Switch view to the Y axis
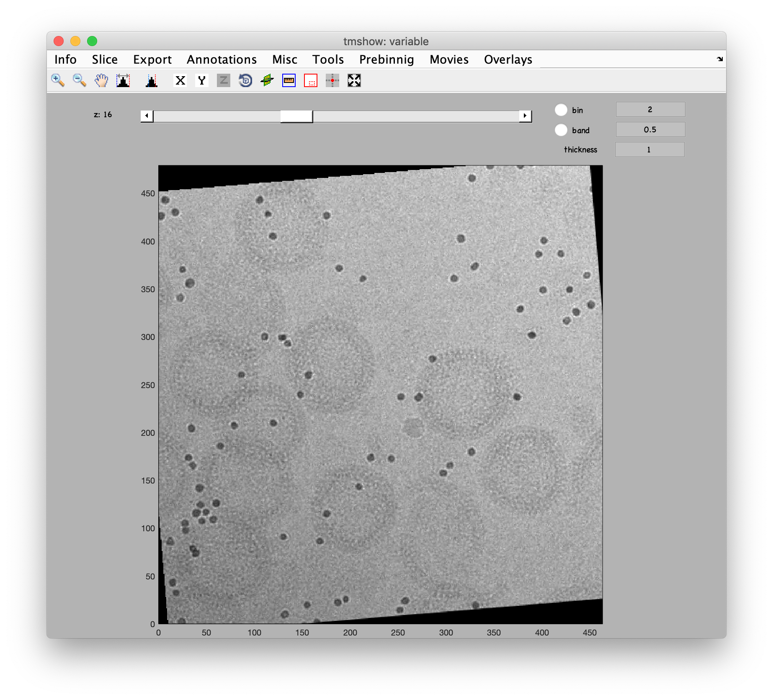 [x=202, y=80]
